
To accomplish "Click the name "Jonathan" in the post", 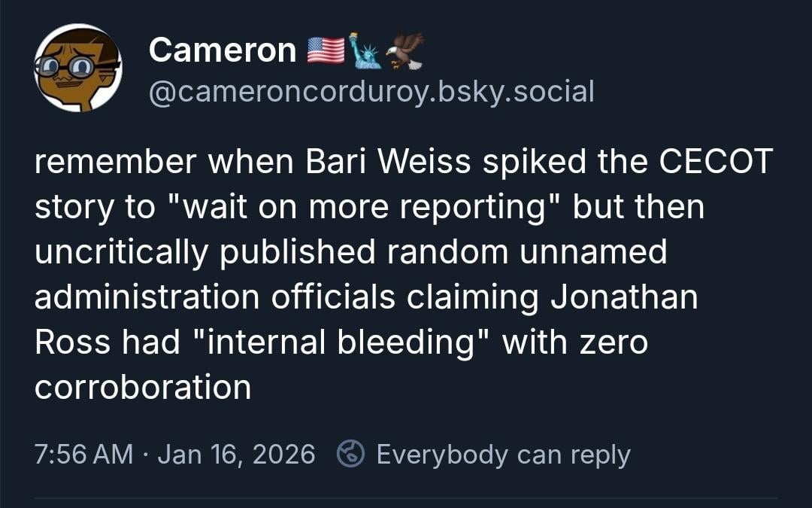I will point(624,297).
